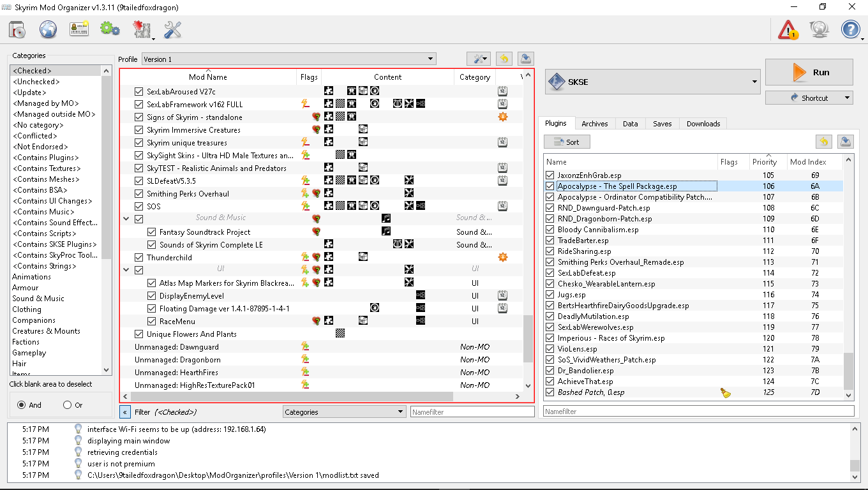Viewport: 868px width, 490px height.
Task: Disable the Thunderchild mod checkbox
Action: coord(139,258)
